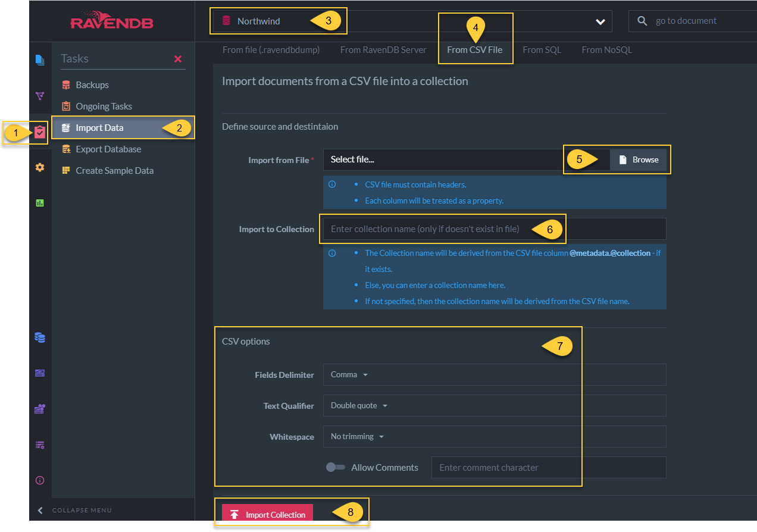This screenshot has width=757, height=532.
Task: Open Create Sample Data in Tasks menu
Action: (115, 171)
